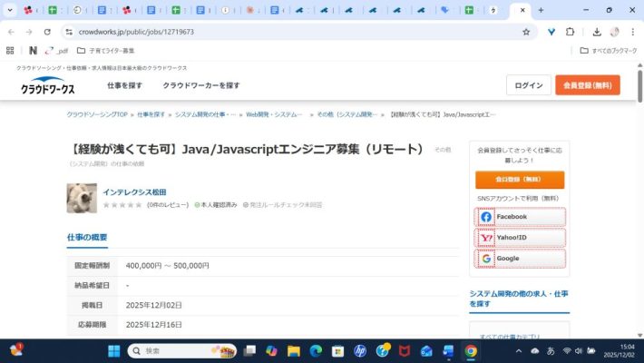Open the クラウドワーカーを探す header menu

click(200, 85)
